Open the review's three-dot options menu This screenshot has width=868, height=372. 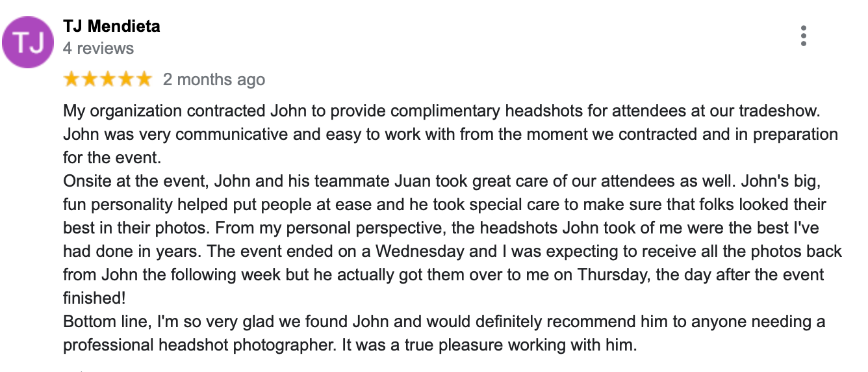pos(804,36)
